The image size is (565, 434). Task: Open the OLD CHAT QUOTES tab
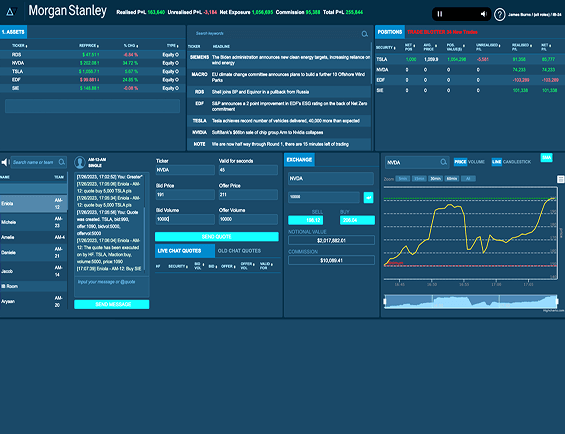(239, 251)
